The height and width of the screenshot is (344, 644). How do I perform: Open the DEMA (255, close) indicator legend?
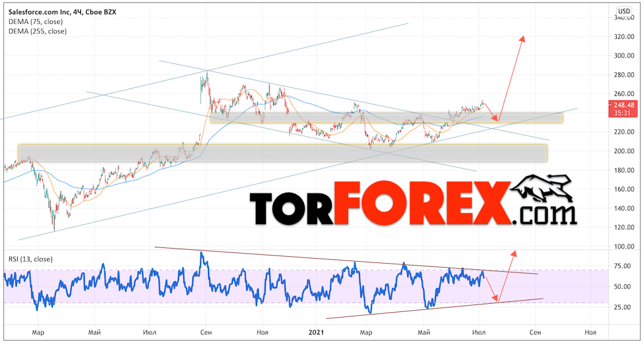[38, 31]
